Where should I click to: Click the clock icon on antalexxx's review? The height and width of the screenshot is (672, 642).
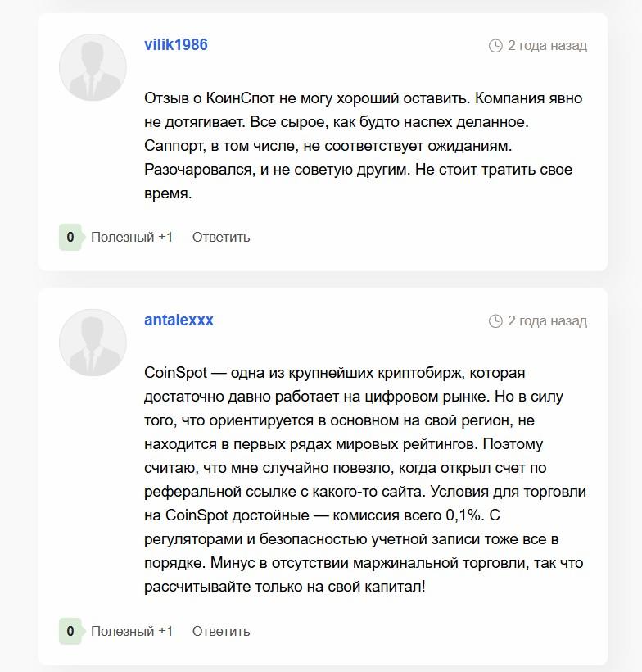click(495, 321)
